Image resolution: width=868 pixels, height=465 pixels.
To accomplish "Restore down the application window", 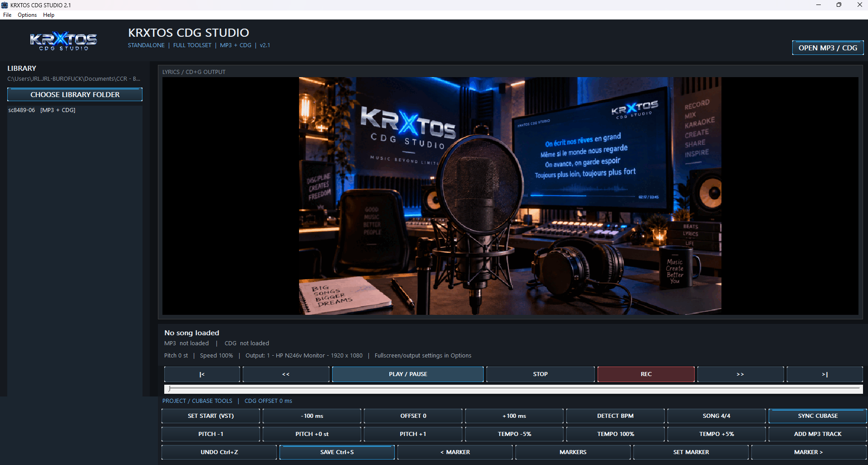I will pos(839,5).
